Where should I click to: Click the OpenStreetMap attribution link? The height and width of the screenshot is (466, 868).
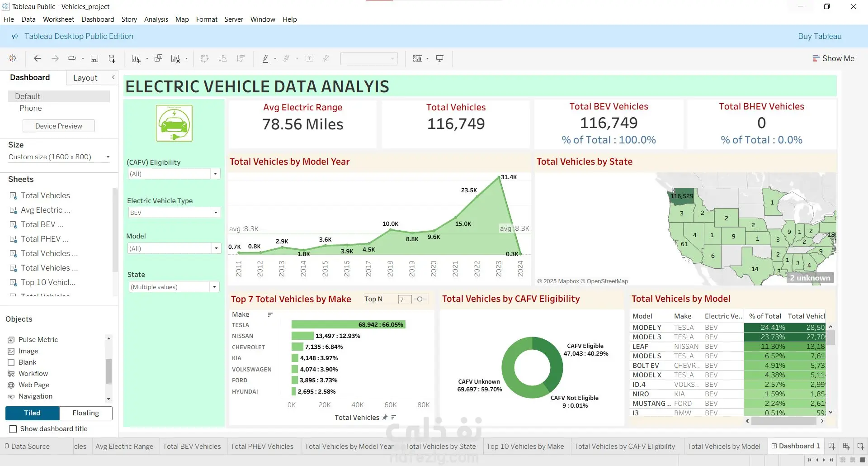607,281
